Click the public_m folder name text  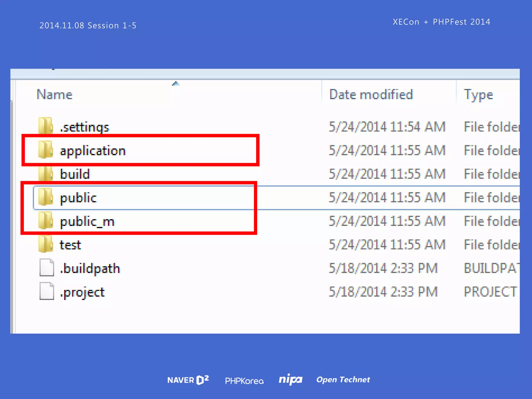(x=87, y=222)
